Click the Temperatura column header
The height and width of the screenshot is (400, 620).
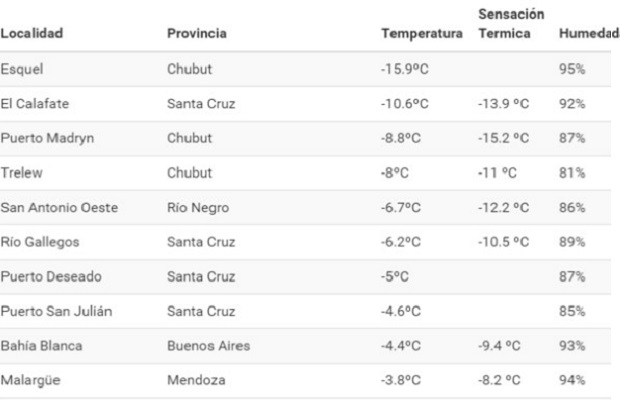click(x=422, y=34)
